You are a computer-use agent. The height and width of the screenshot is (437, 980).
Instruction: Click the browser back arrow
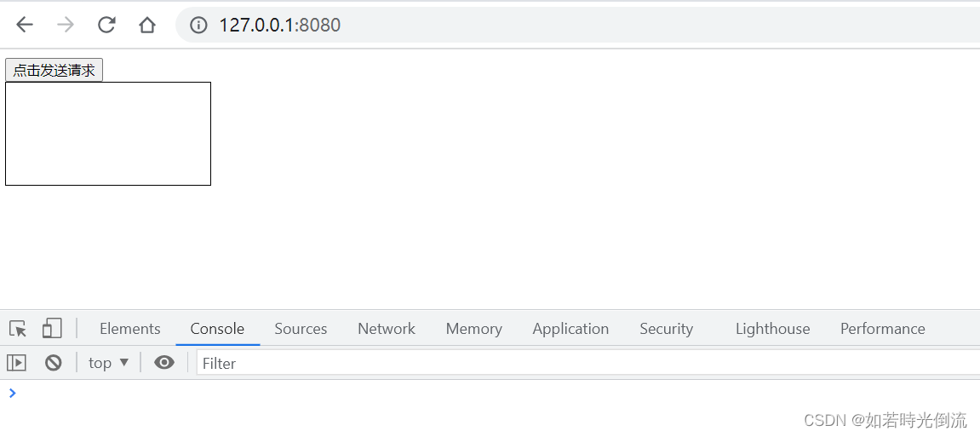pyautogui.click(x=25, y=25)
